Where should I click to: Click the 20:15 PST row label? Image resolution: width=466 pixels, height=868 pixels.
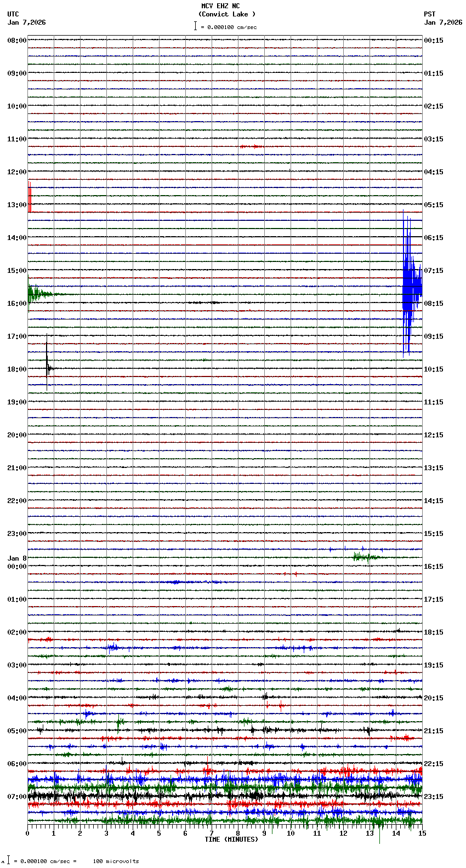point(434,698)
